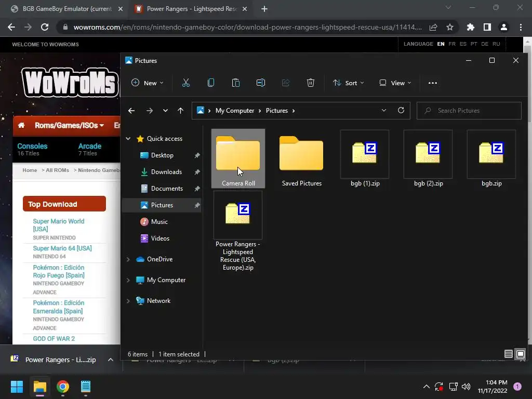Open Chrome three-dot menu
Image resolution: width=532 pixels, height=399 pixels.
tap(521, 27)
